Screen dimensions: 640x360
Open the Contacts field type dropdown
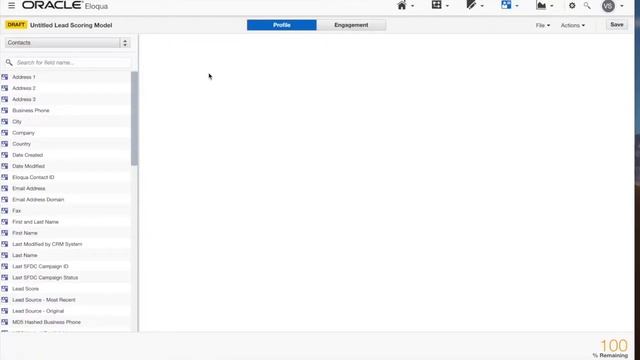click(67, 43)
